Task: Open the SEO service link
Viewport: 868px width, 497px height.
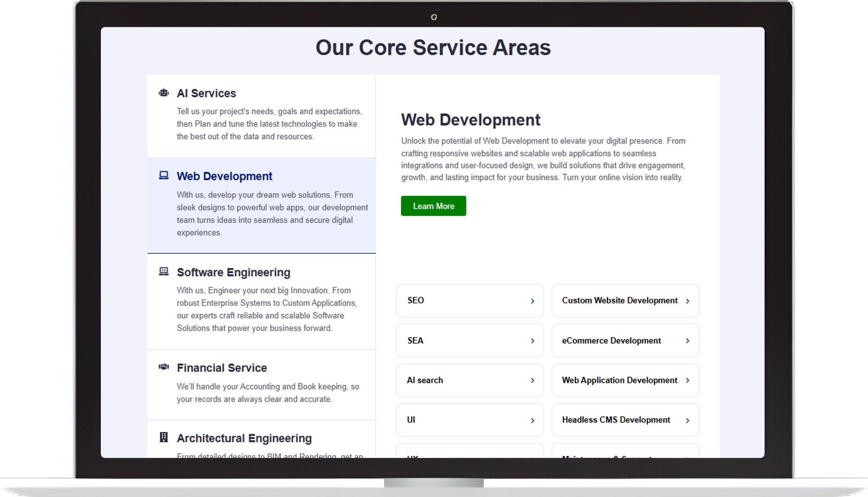Action: [x=470, y=301]
